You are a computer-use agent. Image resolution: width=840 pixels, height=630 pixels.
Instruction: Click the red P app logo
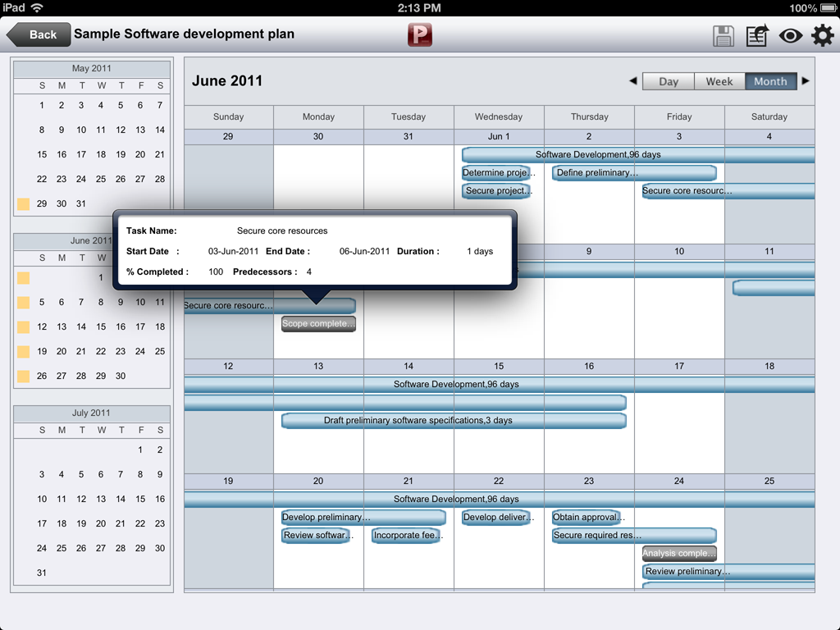[x=419, y=35]
